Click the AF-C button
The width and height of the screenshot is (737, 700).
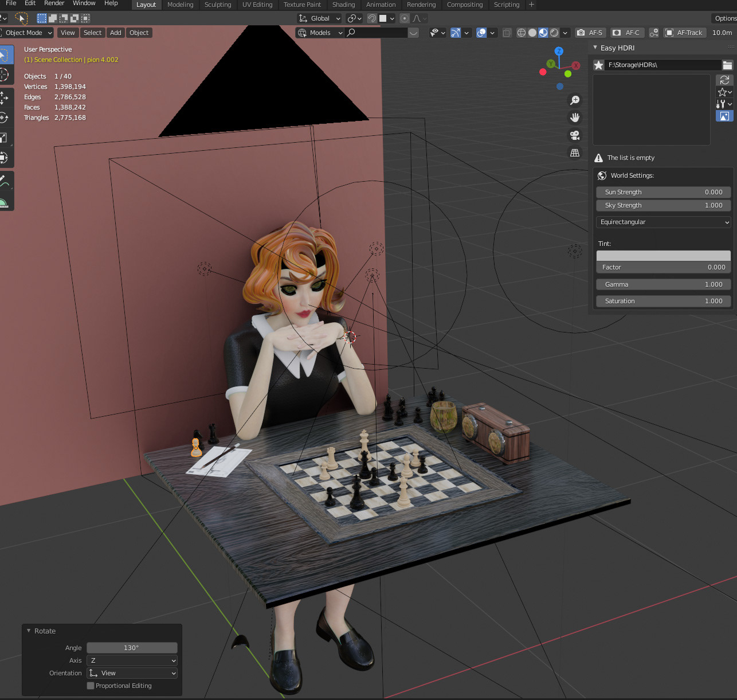point(626,33)
